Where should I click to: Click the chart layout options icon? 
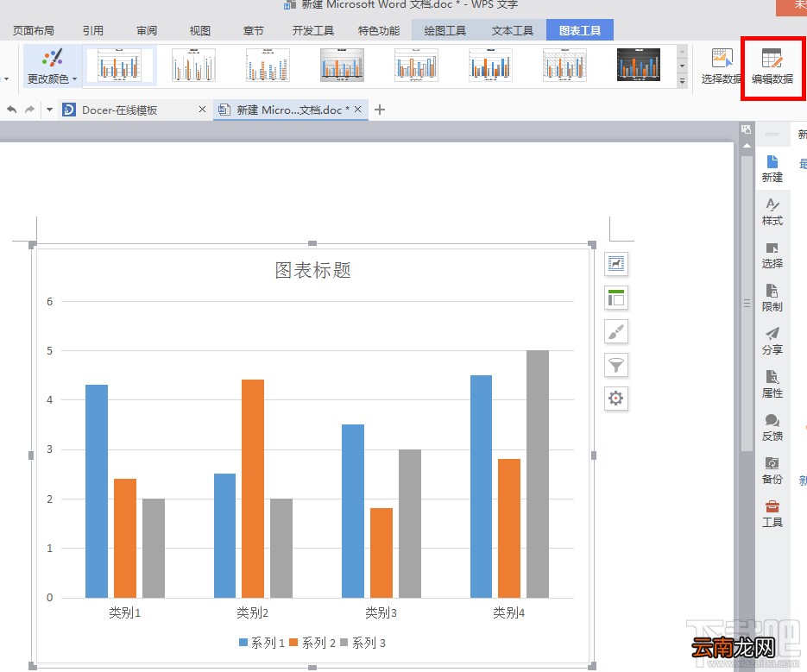(x=616, y=265)
